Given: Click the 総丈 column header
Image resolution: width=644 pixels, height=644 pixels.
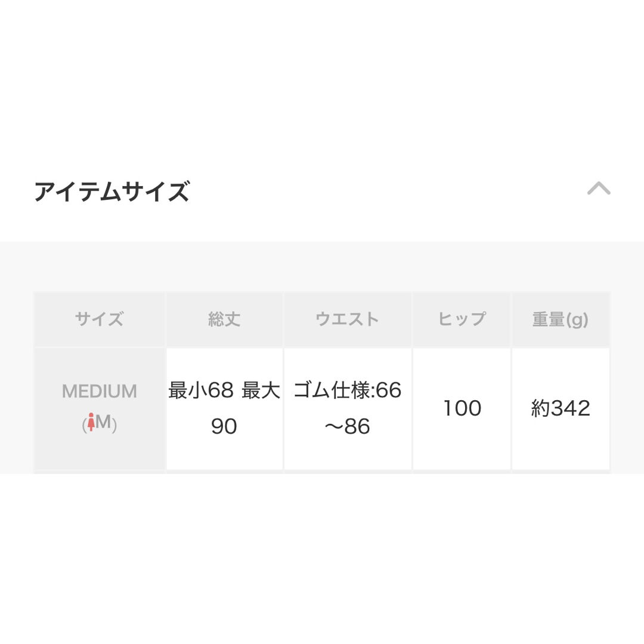Looking at the screenshot, I should pyautogui.click(x=224, y=319).
